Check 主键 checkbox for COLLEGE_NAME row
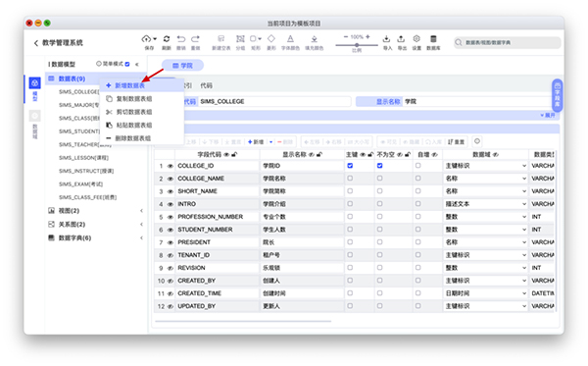This screenshot has height=366, width=588. point(350,179)
